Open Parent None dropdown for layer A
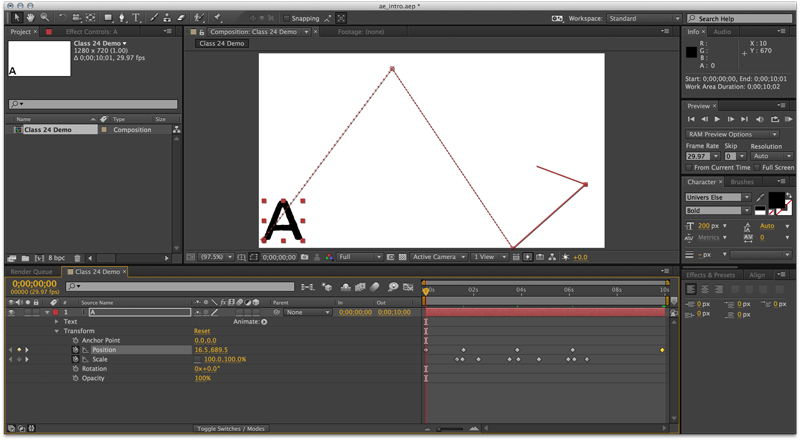Image resolution: width=800 pixels, height=440 pixels. 308,312
